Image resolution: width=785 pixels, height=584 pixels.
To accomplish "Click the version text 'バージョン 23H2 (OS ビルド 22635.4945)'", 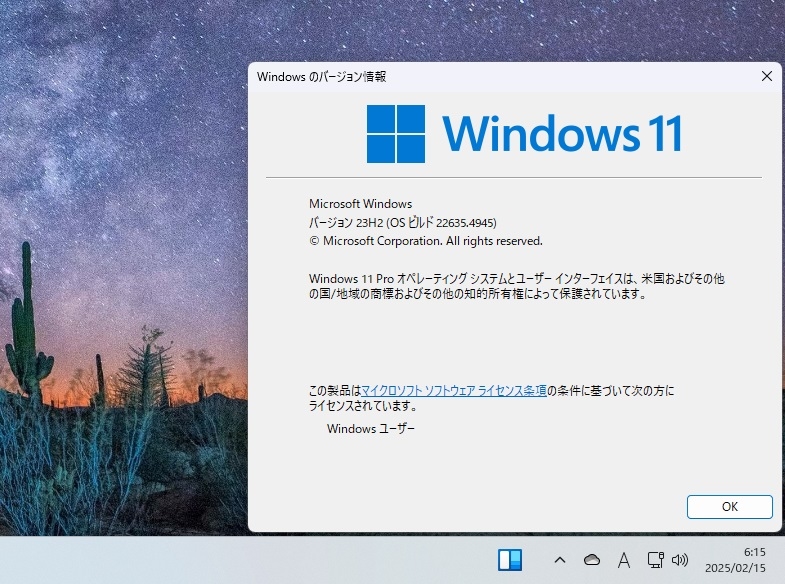I will point(403,222).
